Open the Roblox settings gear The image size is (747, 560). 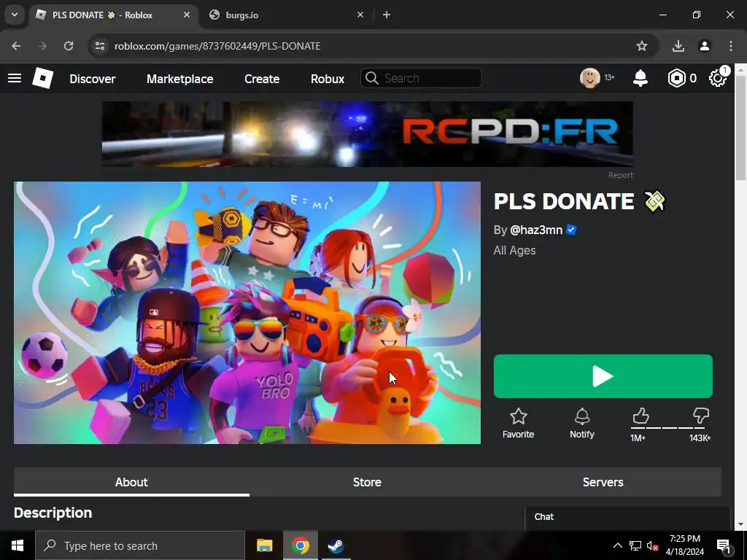(718, 78)
